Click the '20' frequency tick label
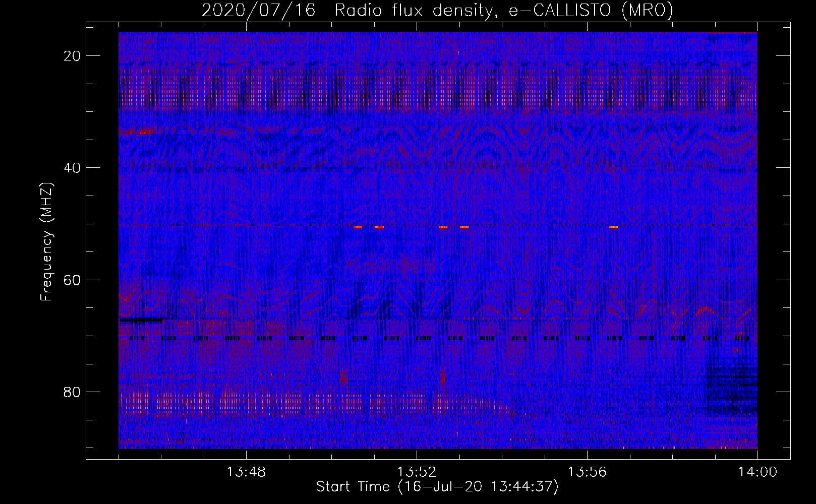Viewport: 816px width, 504px height. (73, 56)
